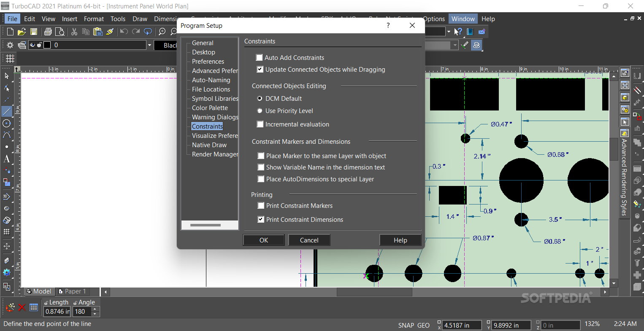Click the Redo arrow icon

(x=136, y=32)
